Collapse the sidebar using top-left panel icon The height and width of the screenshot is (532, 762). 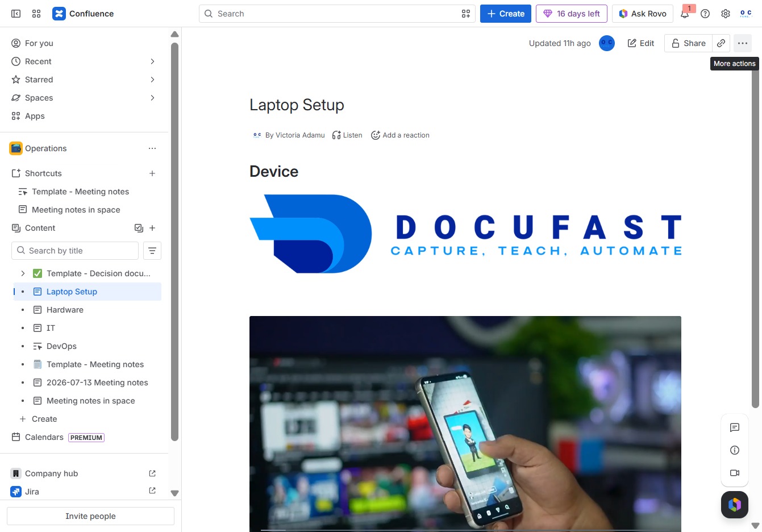tap(16, 14)
